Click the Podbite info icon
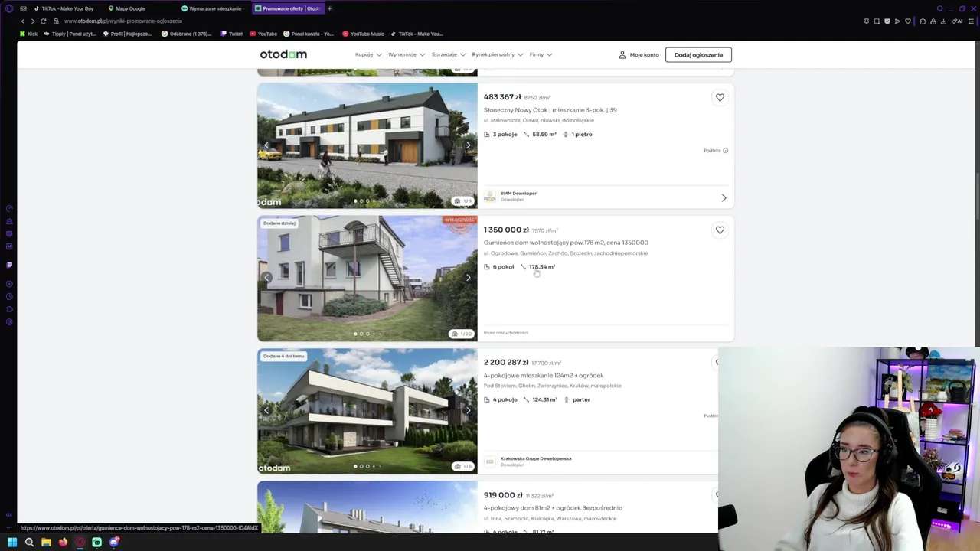 [726, 151]
